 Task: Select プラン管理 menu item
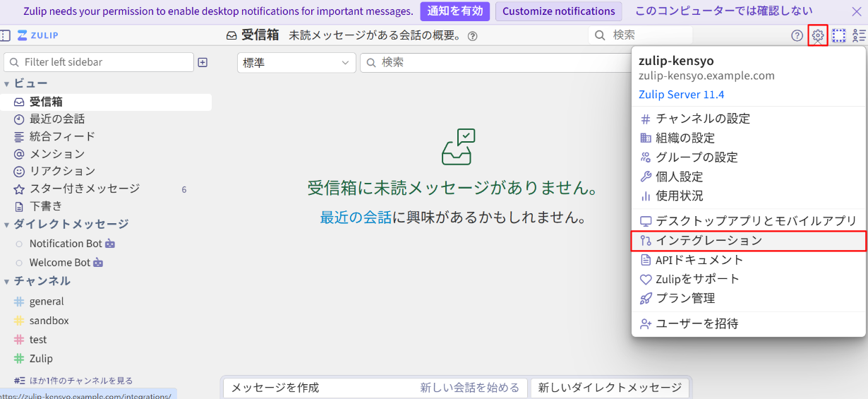click(749, 298)
